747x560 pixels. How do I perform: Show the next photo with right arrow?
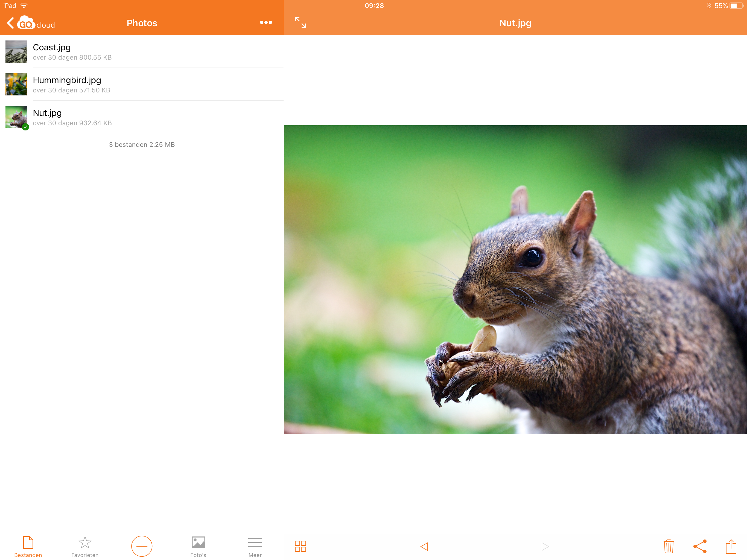point(545,547)
